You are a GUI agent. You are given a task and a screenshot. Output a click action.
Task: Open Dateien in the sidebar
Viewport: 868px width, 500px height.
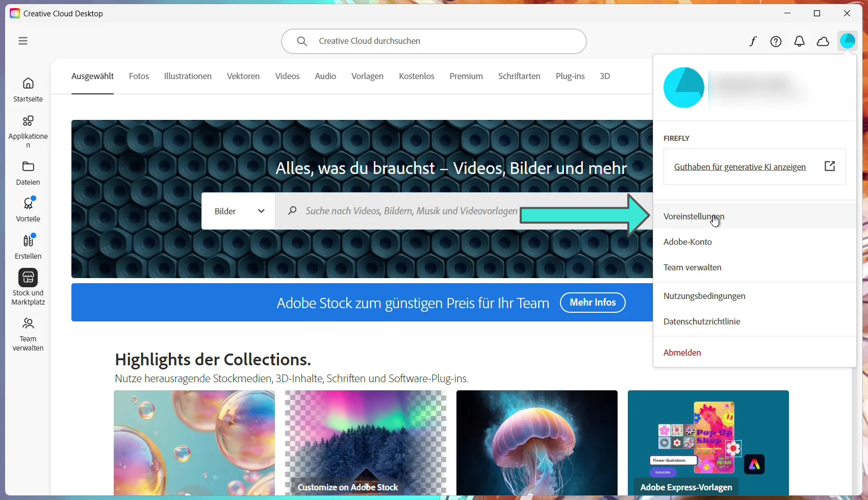[x=28, y=173]
